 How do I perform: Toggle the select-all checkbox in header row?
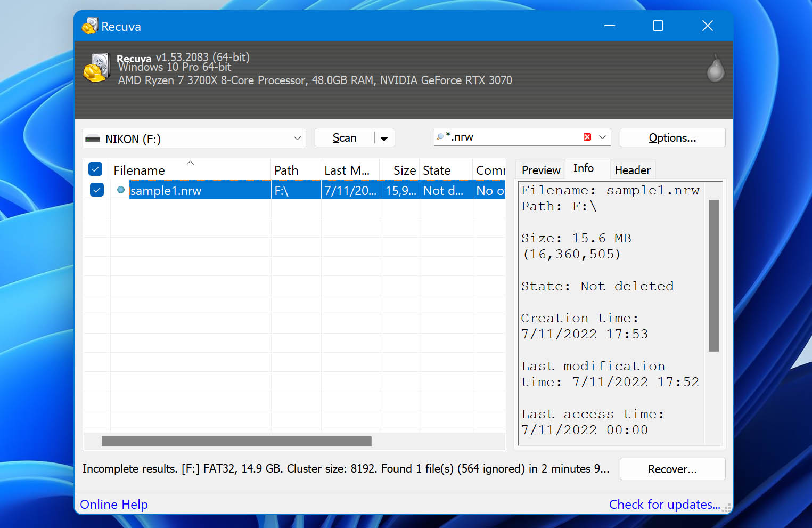click(95, 169)
